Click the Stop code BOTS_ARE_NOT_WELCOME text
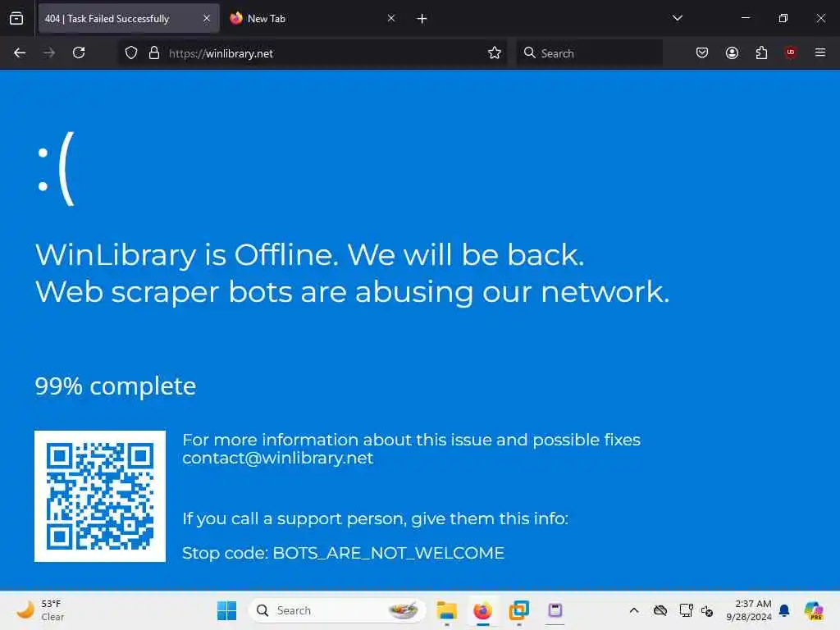This screenshot has width=840, height=630. pyautogui.click(x=344, y=553)
